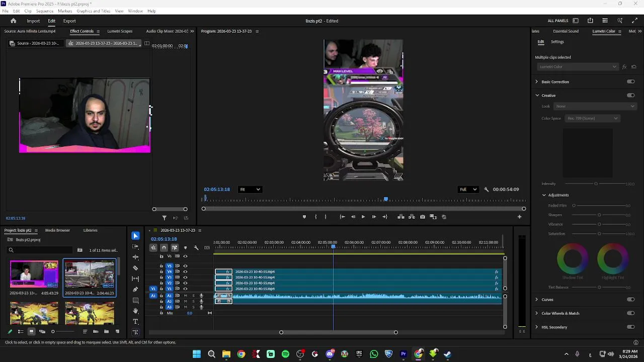Click Export Frame camera icon

pyautogui.click(x=423, y=217)
